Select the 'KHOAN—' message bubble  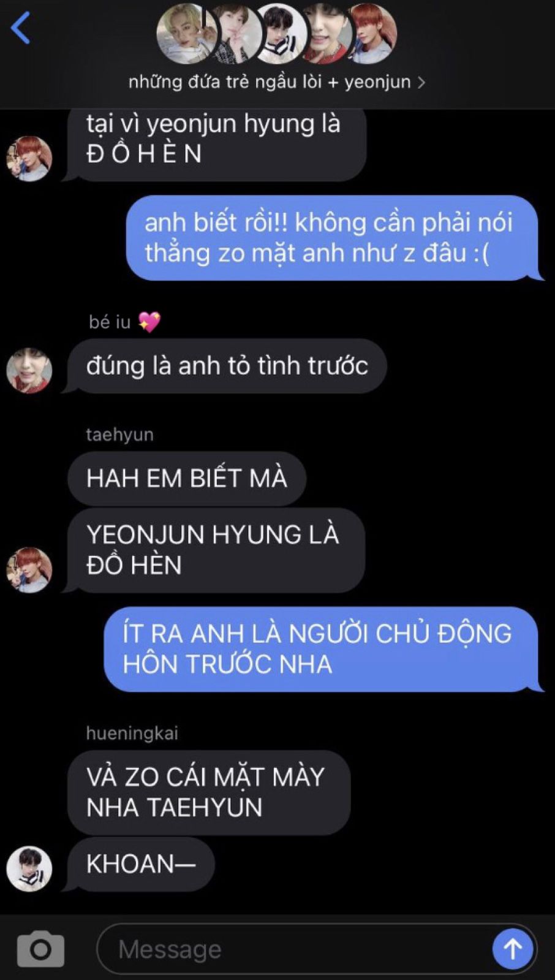click(141, 864)
